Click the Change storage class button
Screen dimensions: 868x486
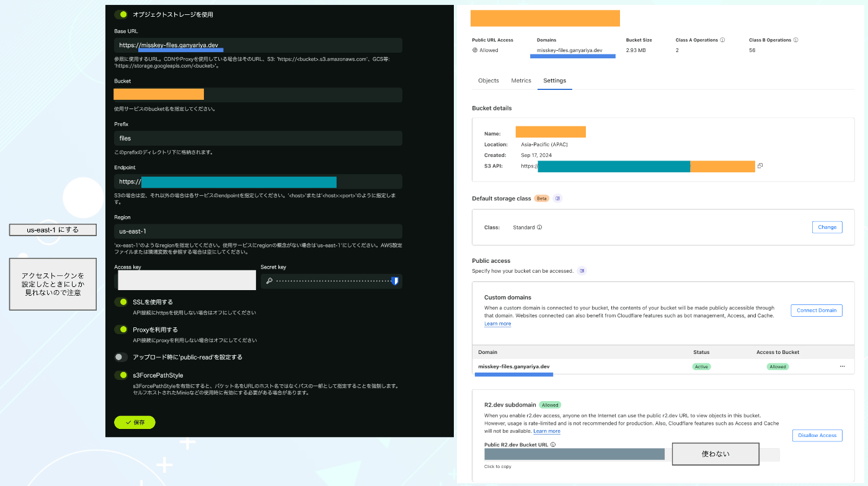(x=827, y=227)
